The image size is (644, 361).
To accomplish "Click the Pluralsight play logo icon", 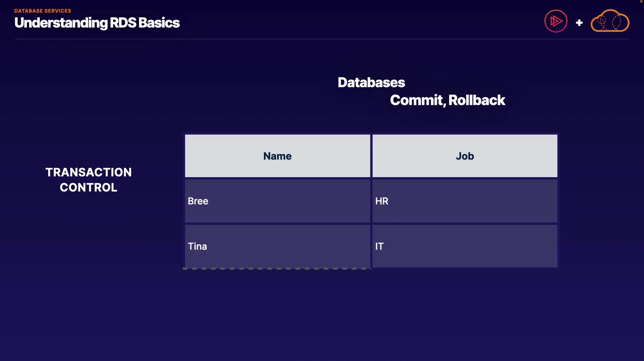I will click(556, 21).
